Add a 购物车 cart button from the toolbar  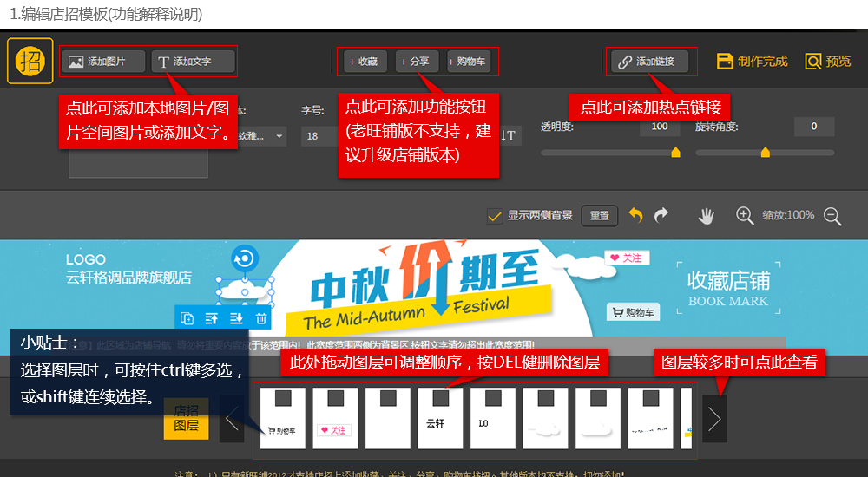pyautogui.click(x=469, y=62)
